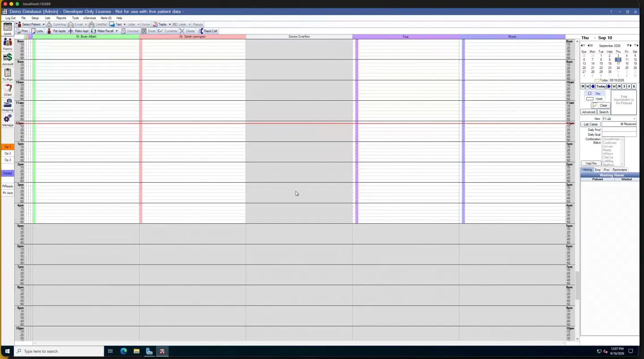Toggle the Ph Asst status button
644x359 pixels.
8,193
